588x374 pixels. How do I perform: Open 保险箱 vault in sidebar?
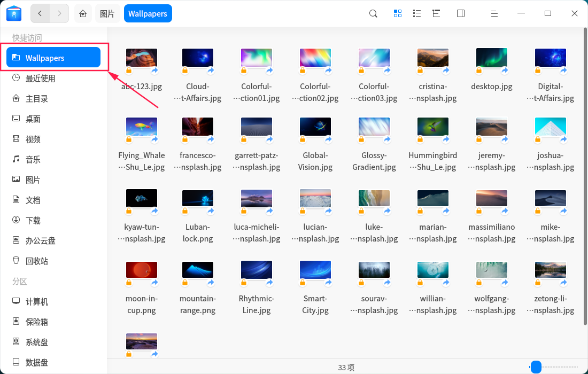(x=53, y=322)
